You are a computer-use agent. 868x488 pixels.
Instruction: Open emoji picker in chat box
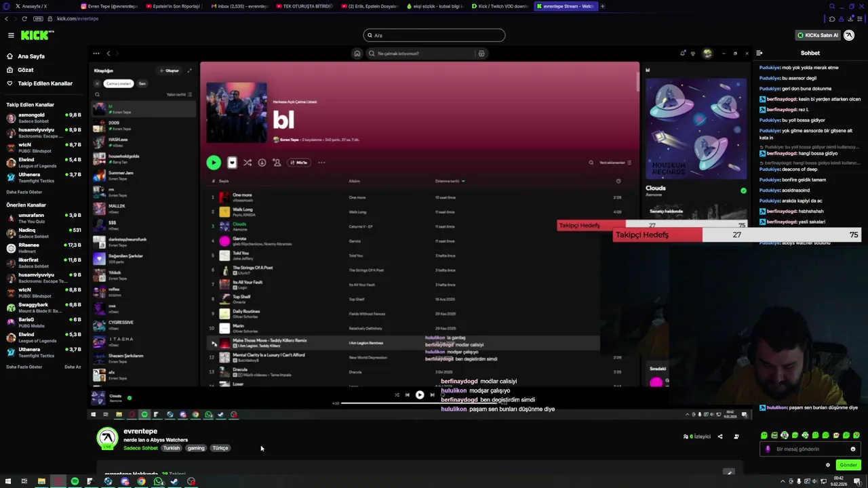853,449
